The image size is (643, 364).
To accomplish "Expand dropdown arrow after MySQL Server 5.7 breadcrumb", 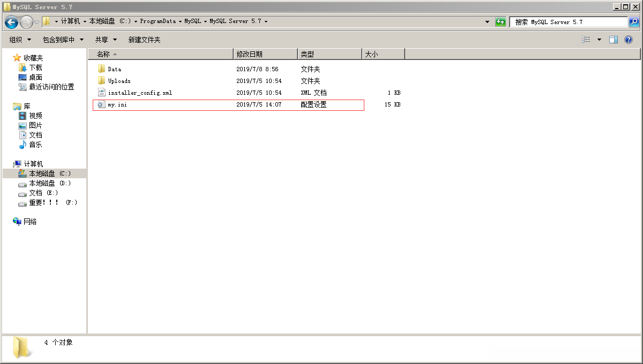I will pyautogui.click(x=266, y=22).
